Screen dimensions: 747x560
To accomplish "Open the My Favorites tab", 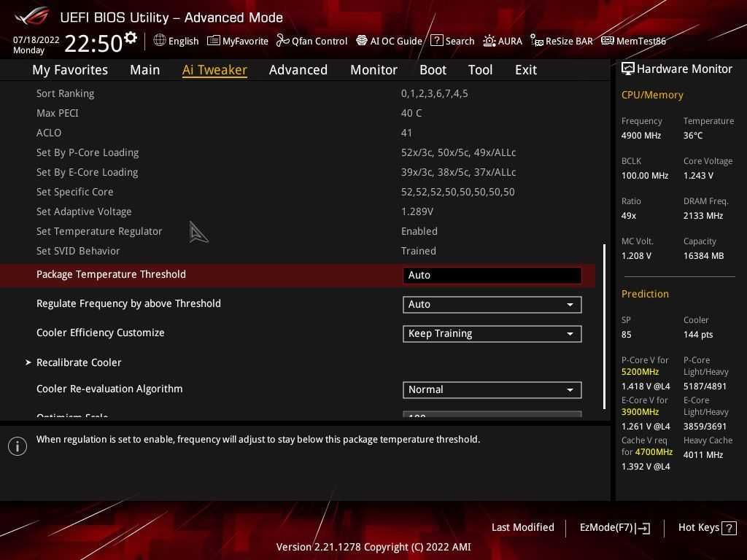I will (70, 70).
